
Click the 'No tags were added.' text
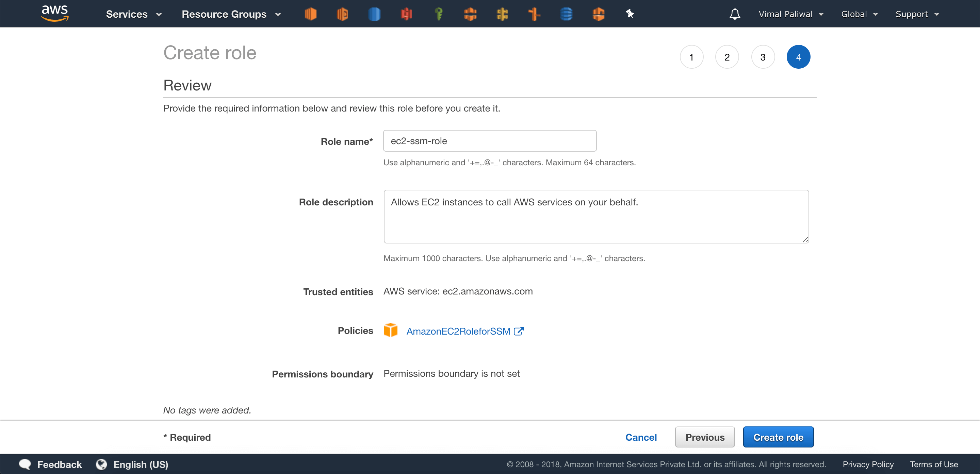pyautogui.click(x=207, y=410)
